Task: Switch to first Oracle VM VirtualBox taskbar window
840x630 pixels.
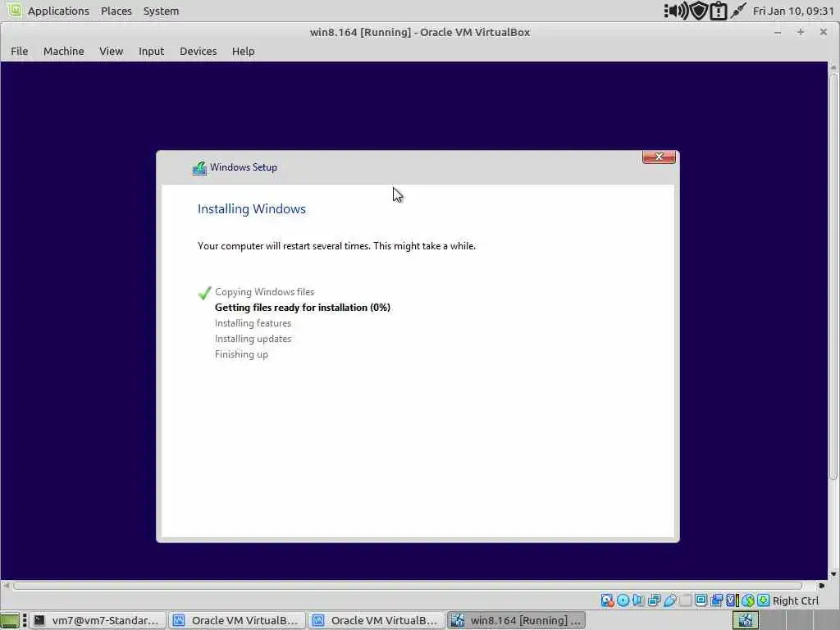Action: click(237, 620)
